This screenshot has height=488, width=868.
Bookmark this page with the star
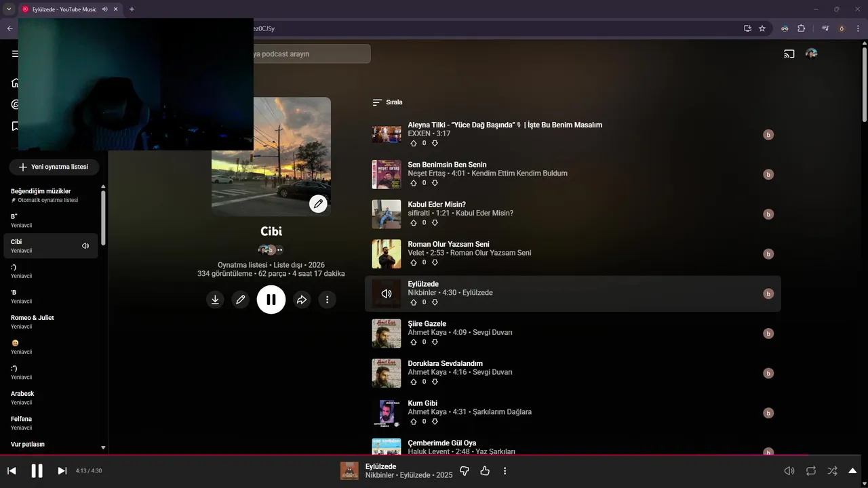point(762,28)
